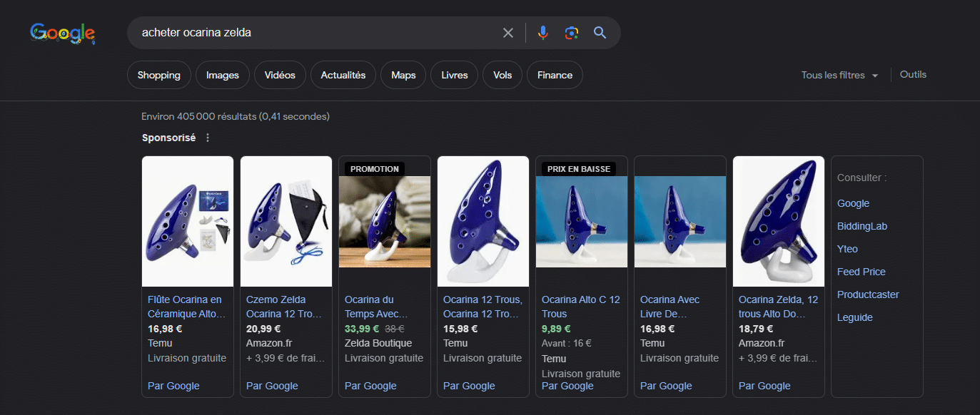Viewport: 980px width, 415px height.
Task: Click the 9,89 € reduced price
Action: pyautogui.click(x=556, y=329)
